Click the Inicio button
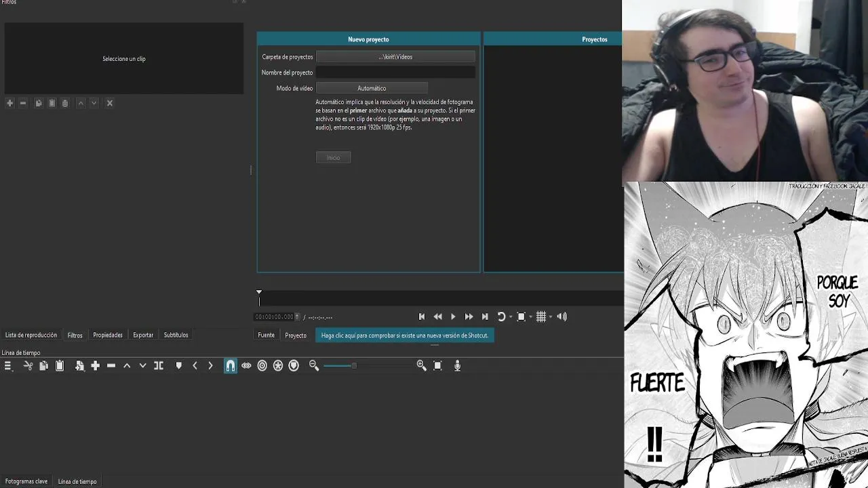Viewport: 868px width, 488px height. coord(333,157)
